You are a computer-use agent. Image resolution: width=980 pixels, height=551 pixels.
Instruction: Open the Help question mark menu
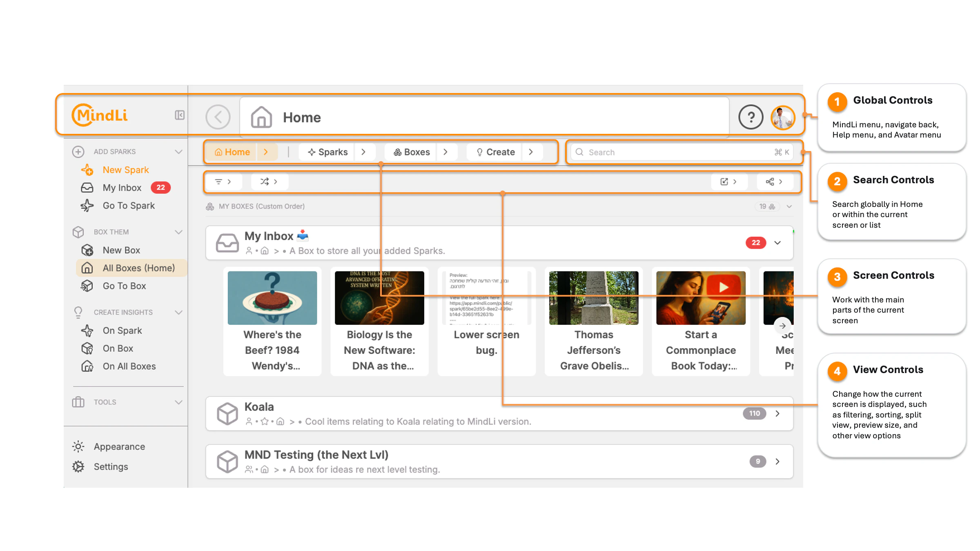pyautogui.click(x=751, y=117)
